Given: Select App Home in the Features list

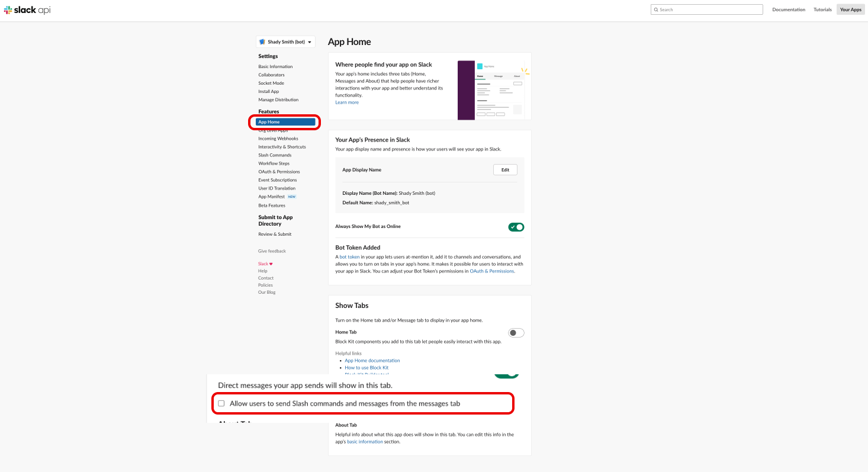Looking at the screenshot, I should 285,122.
